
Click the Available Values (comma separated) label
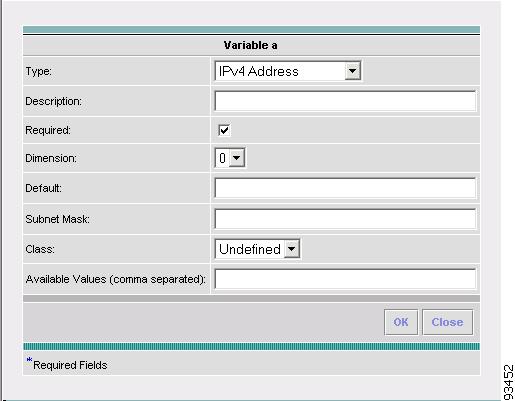click(115, 279)
